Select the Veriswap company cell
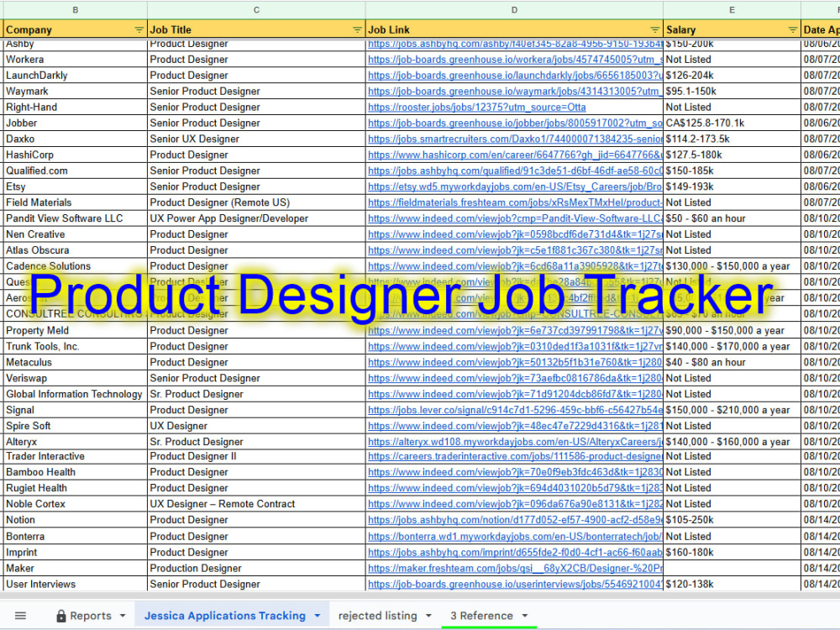840x630 pixels. pos(75,378)
